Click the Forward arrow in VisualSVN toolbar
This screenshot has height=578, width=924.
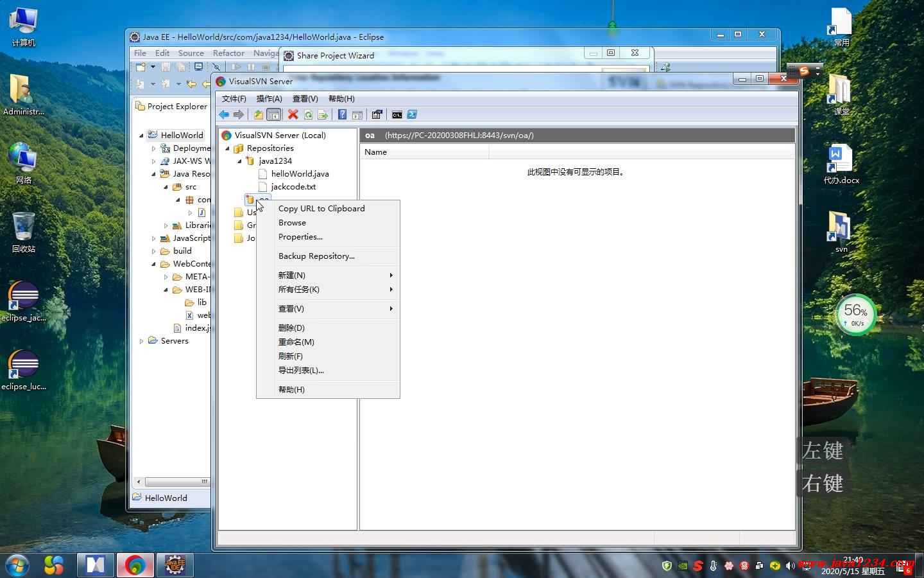click(239, 114)
